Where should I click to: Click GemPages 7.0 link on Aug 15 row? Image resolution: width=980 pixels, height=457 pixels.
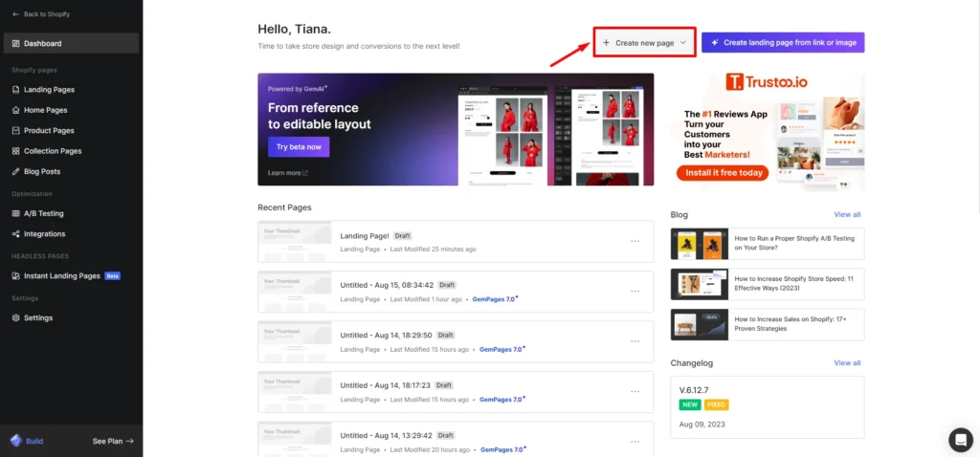[495, 299]
